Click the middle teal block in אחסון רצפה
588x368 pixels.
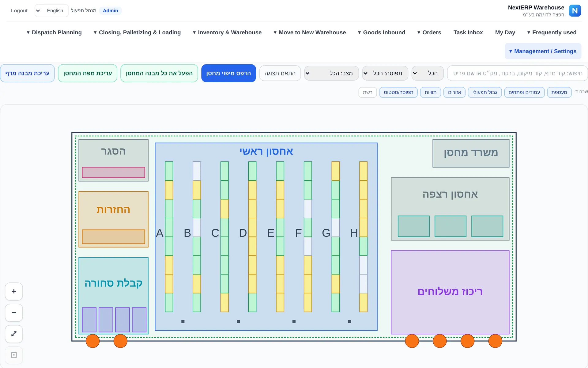pos(450,226)
